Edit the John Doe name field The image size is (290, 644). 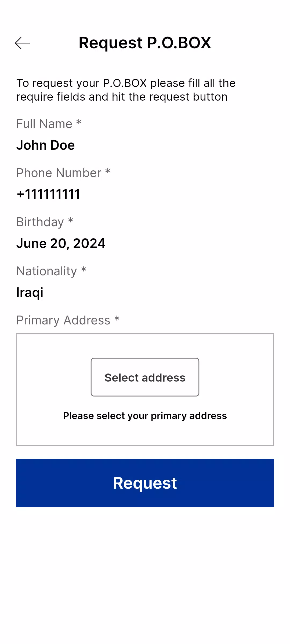tap(46, 145)
